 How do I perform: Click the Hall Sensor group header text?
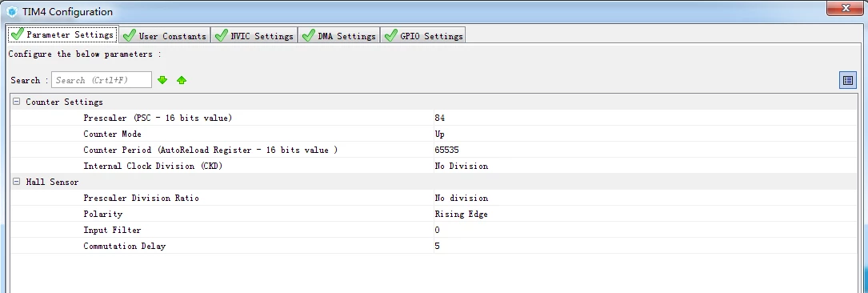[53, 182]
